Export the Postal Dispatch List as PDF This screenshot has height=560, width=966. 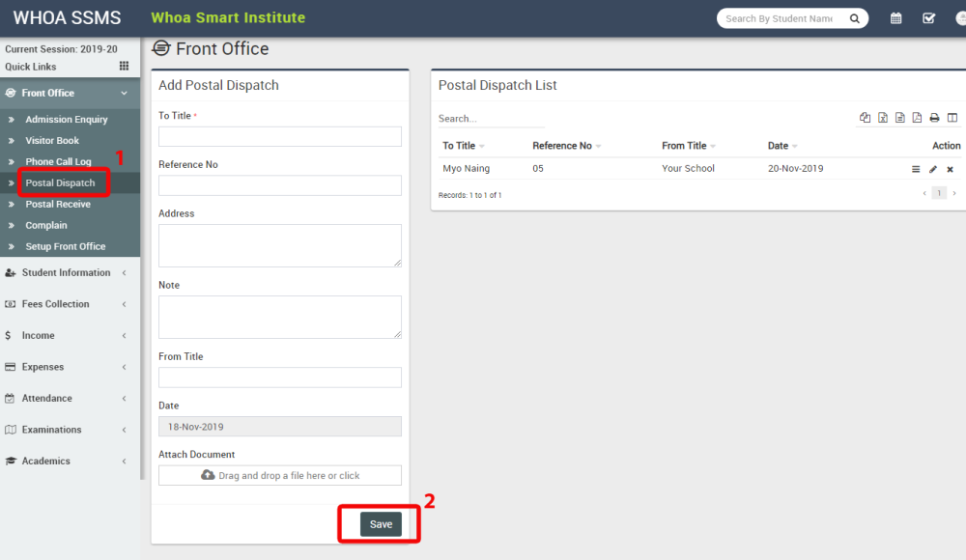click(916, 117)
